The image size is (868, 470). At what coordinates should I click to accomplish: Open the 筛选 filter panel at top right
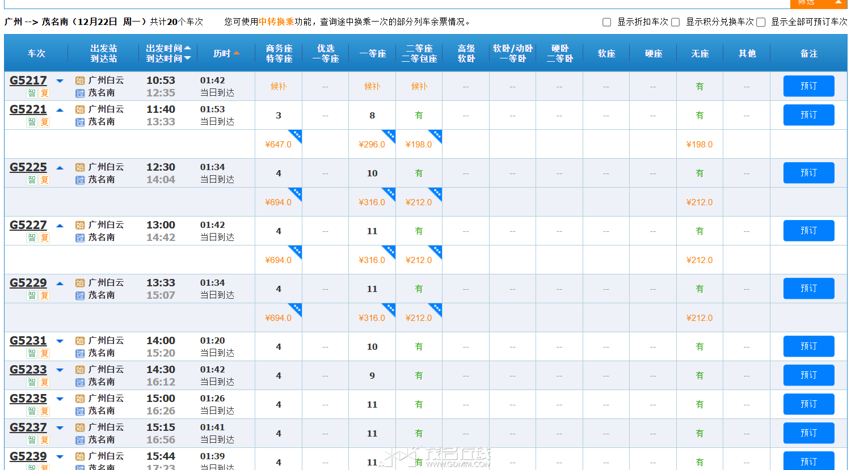(819, 2)
